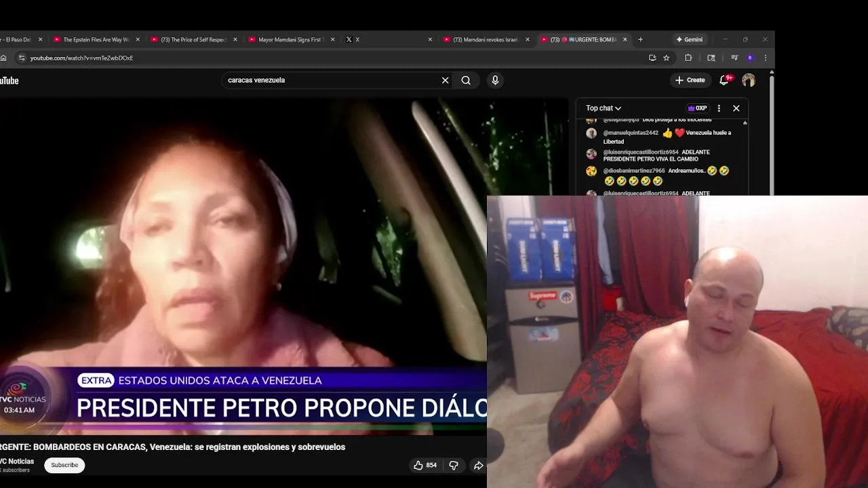This screenshot has height=488, width=868.
Task: Open a new browser tab
Action: (x=640, y=39)
